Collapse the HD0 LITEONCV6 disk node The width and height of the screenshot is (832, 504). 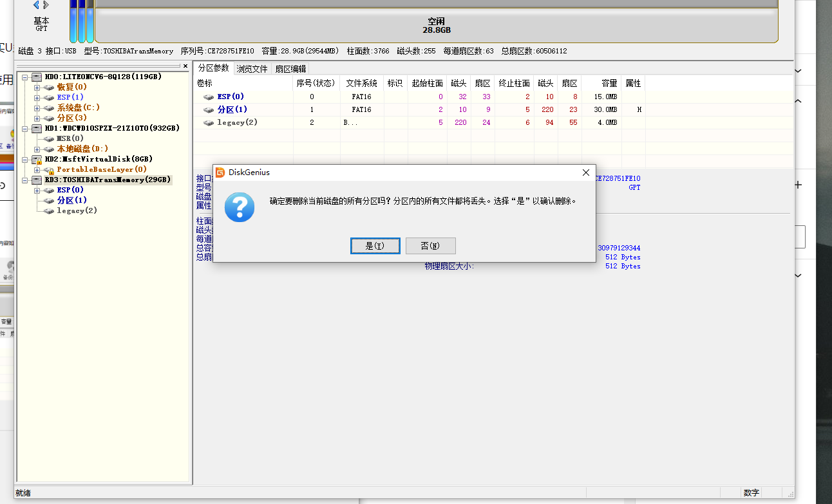click(24, 77)
